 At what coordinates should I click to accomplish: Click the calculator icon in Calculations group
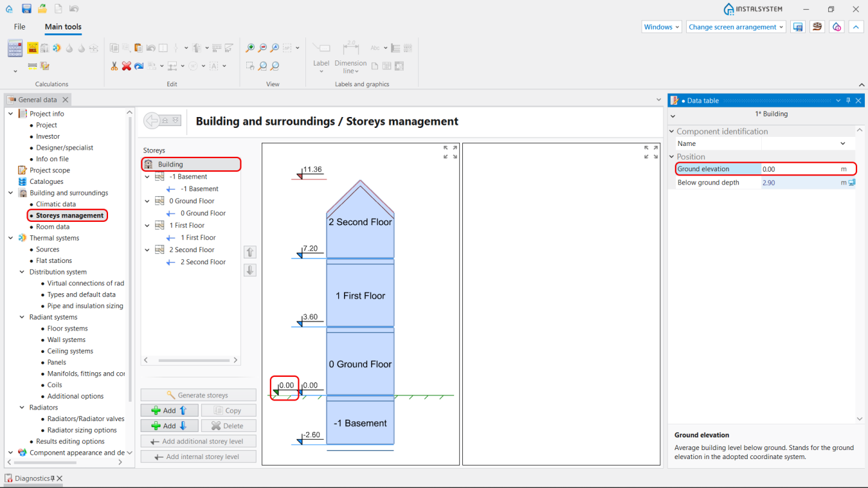click(x=15, y=48)
